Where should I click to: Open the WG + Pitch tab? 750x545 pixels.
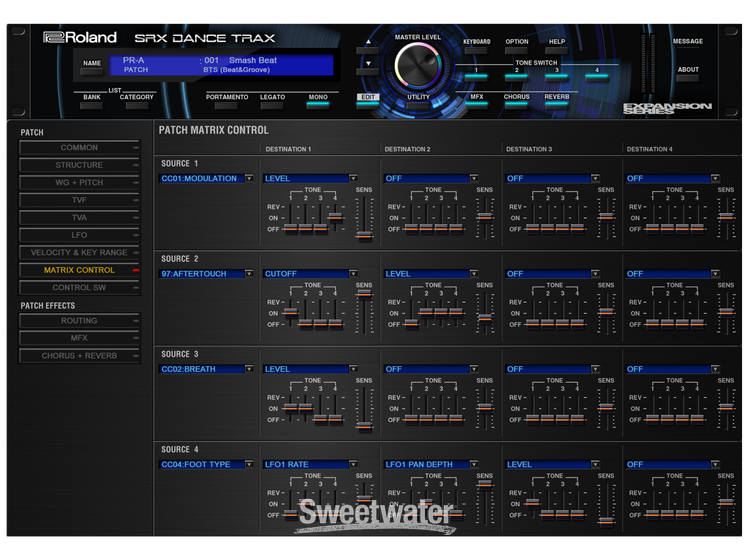[79, 183]
